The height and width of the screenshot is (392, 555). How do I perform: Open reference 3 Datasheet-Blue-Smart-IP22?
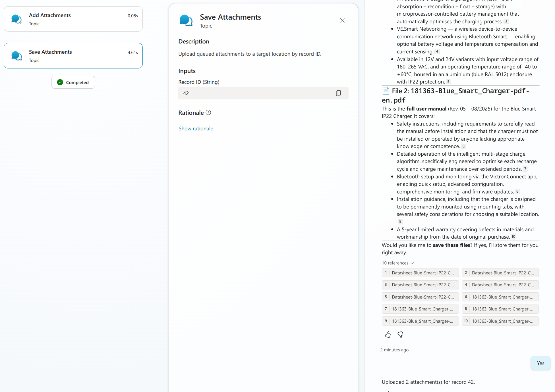pyautogui.click(x=420, y=285)
